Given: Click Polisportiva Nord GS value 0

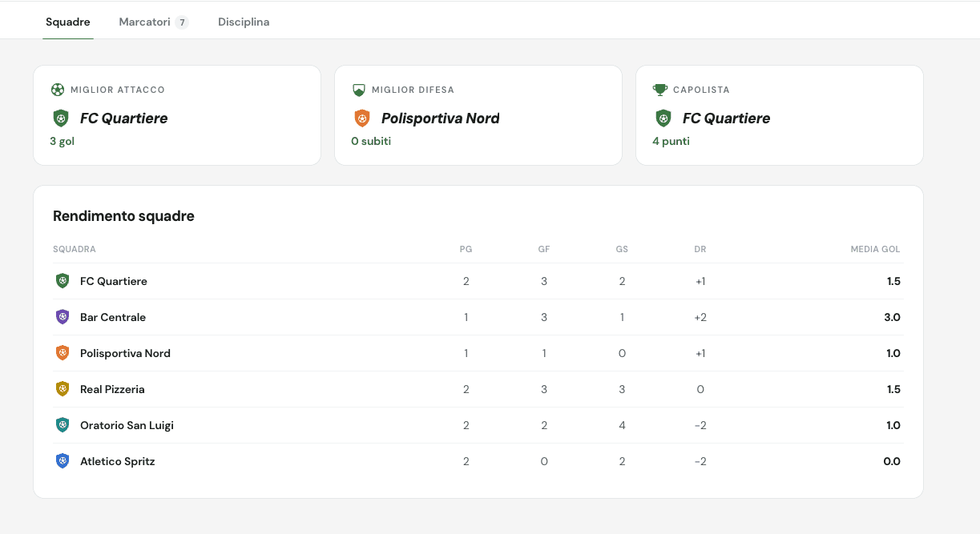Looking at the screenshot, I should coord(622,353).
